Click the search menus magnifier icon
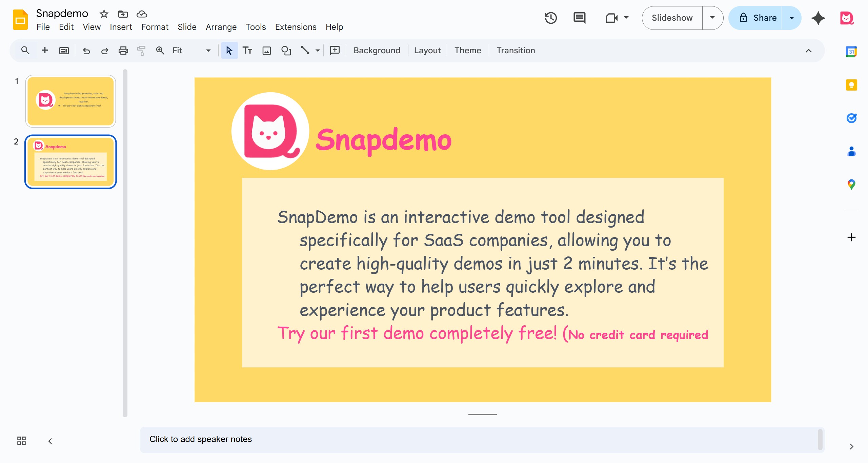Viewport: 868px width, 463px height. point(25,51)
